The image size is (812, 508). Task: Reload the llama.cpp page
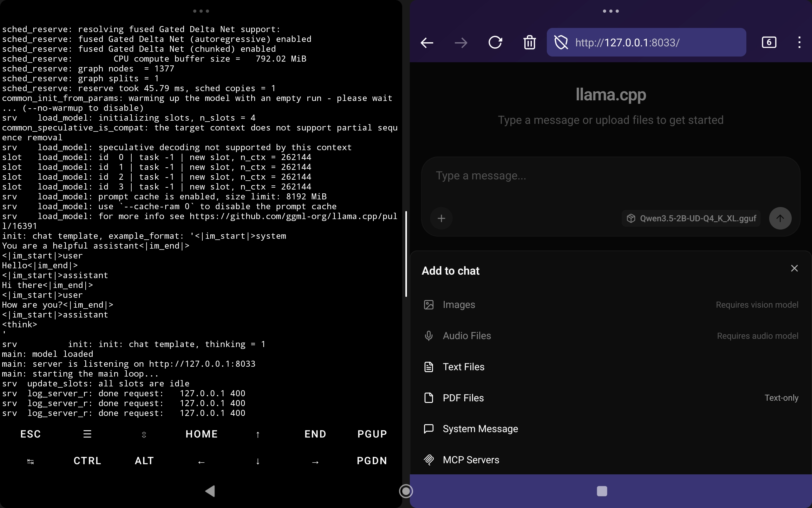point(495,42)
